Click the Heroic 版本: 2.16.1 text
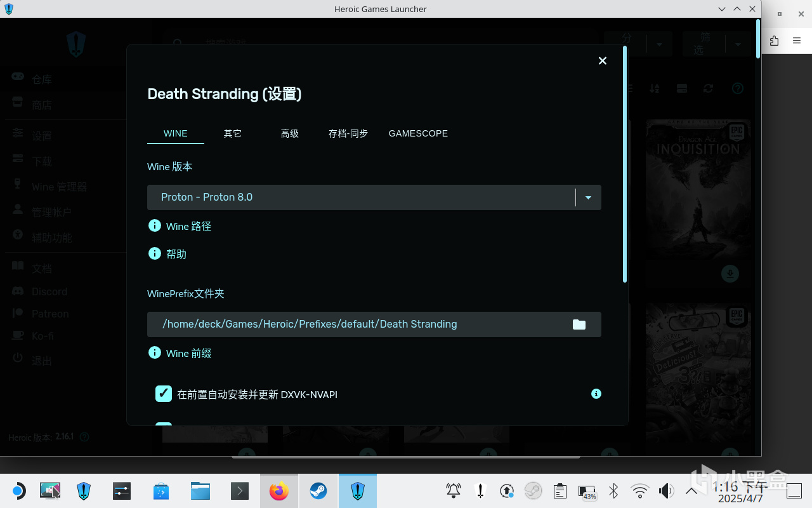The image size is (812, 508). pos(41,438)
